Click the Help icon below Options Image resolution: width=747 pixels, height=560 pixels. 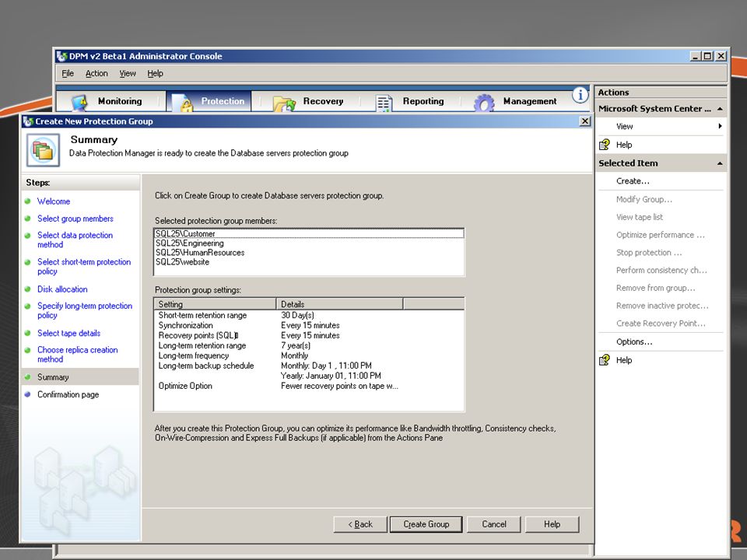[x=605, y=360]
